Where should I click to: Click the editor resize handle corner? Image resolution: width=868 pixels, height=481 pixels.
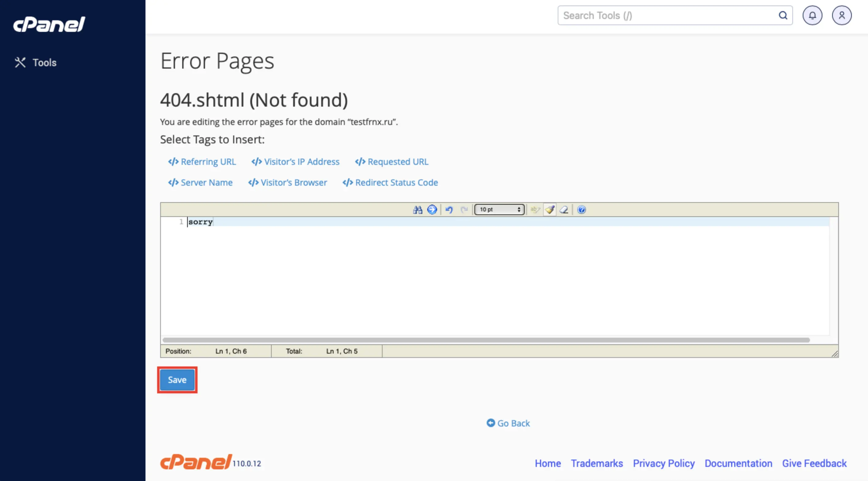[835, 354]
